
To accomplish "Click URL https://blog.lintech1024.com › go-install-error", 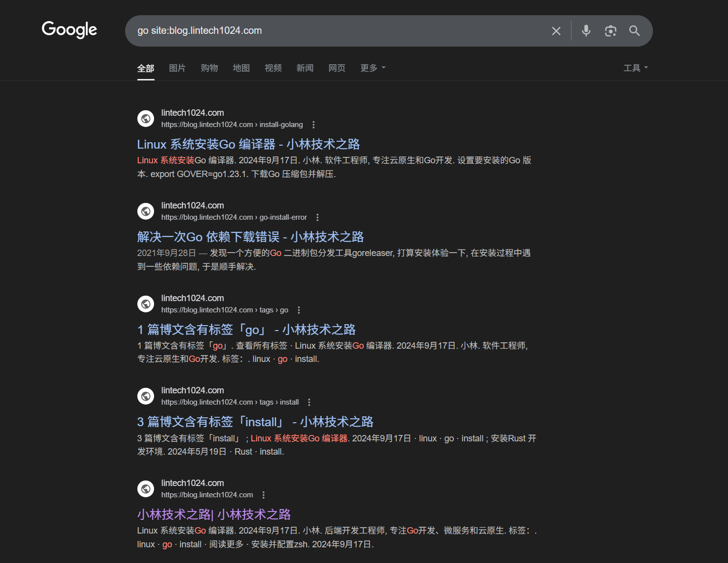I will 234,217.
